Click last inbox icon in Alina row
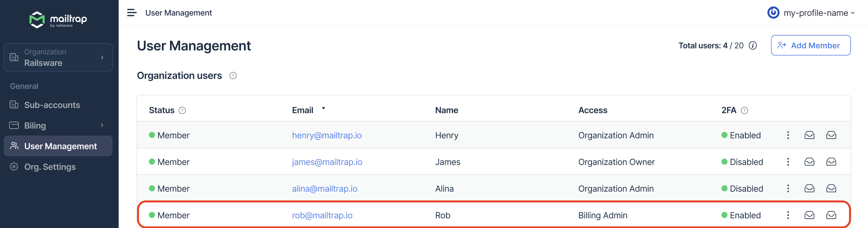This screenshot has width=868, height=228. pyautogui.click(x=831, y=189)
